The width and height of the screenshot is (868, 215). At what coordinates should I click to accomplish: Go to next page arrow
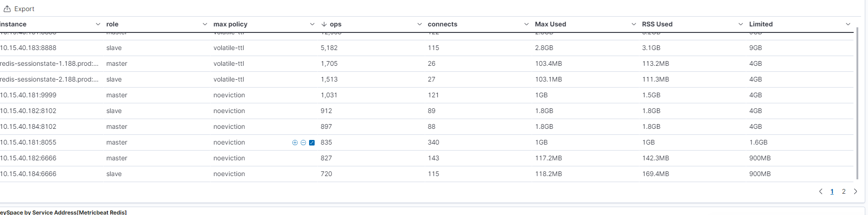tap(855, 191)
